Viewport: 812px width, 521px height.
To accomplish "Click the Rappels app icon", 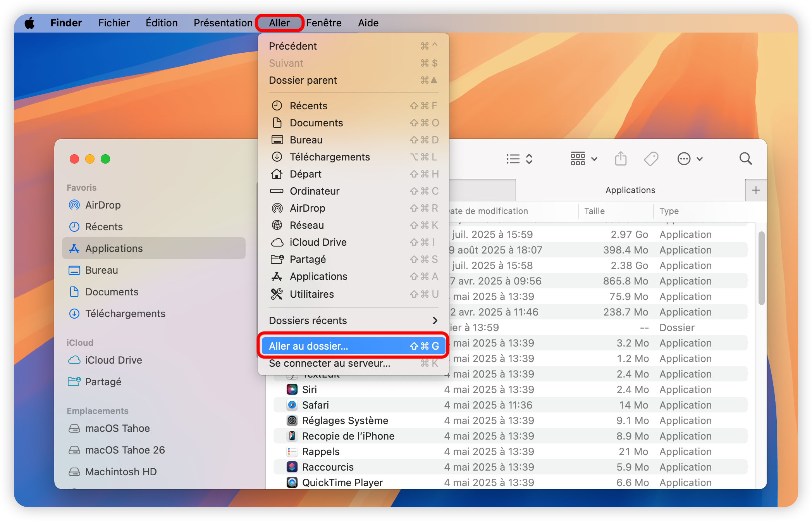I will (x=292, y=451).
